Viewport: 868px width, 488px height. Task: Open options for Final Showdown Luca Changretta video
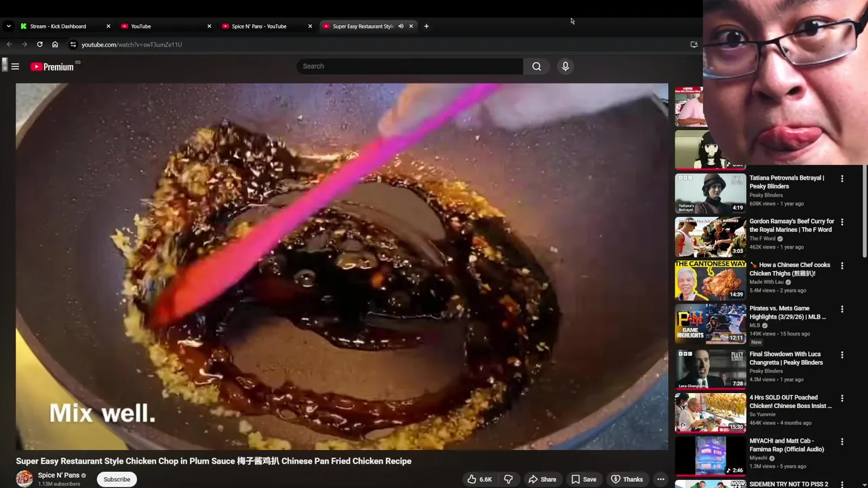tap(842, 355)
